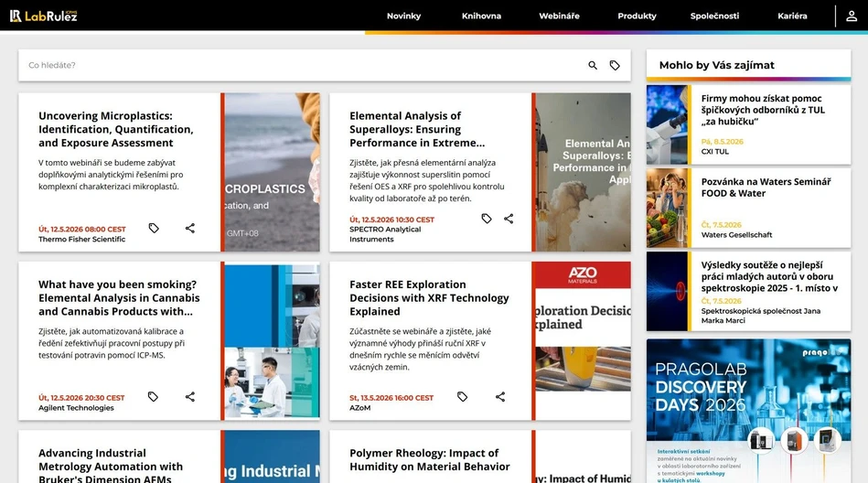Open Polymer Rheology Impact of Humidity title
The image size is (868, 483).
430,460
